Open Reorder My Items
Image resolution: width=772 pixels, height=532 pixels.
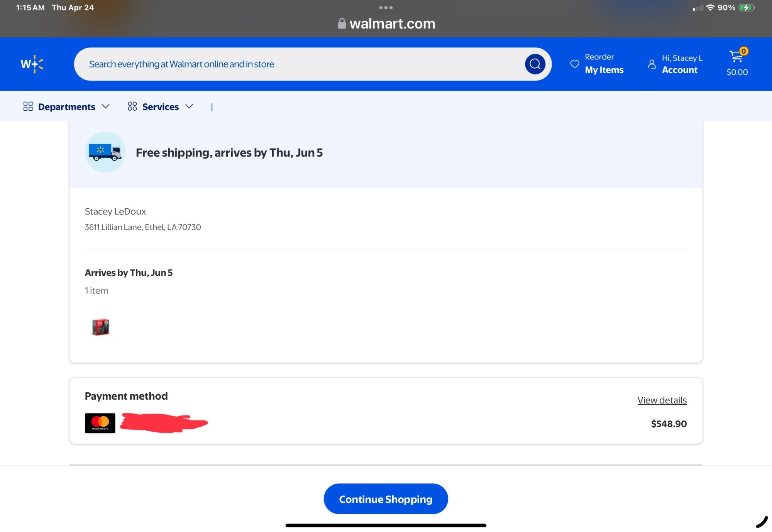point(604,64)
